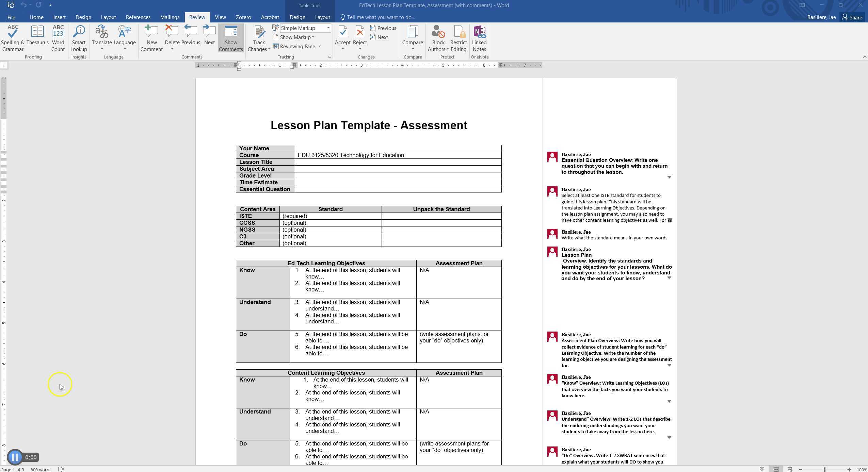Screen dimensions: 868x472
Task: Jump to Previous change in Changes group
Action: pos(383,28)
